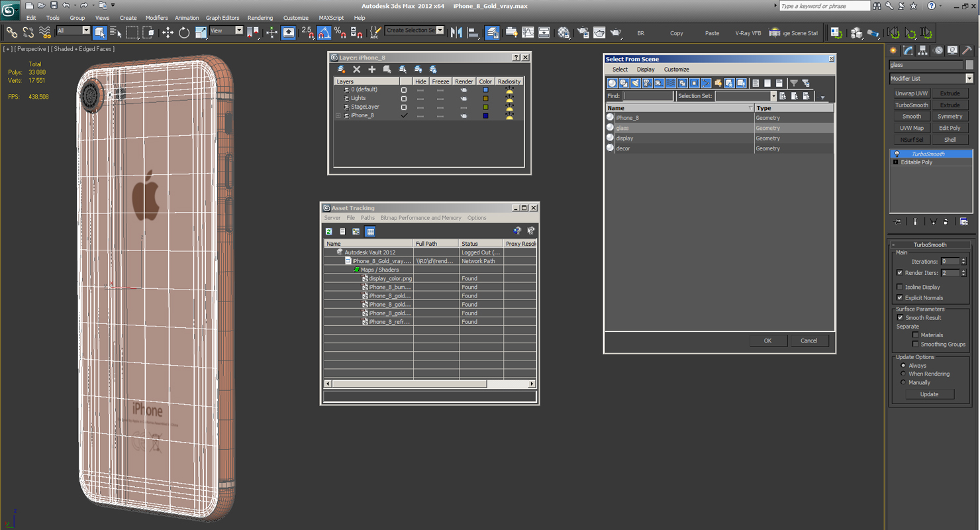
Task: Click the color swatch of StageLayer
Action: (485, 107)
